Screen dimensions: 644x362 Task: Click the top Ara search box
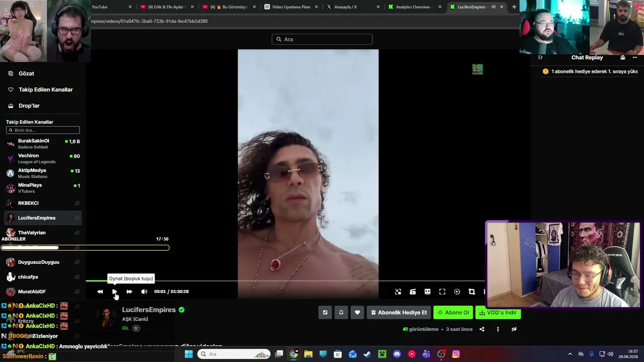click(x=322, y=39)
